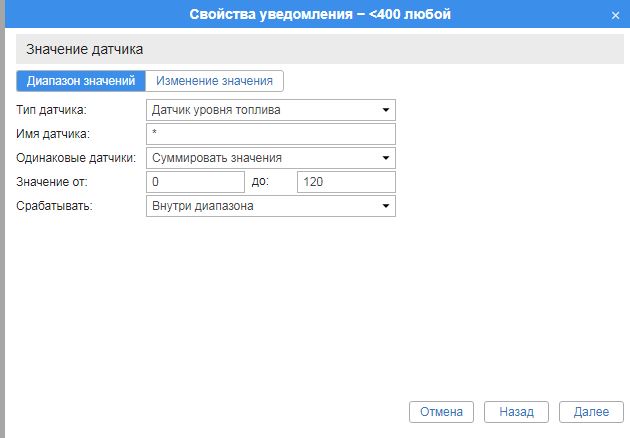Screen dimensions: 630x438
Task: Open the Одинаковые датчики dropdown
Action: coord(271,158)
